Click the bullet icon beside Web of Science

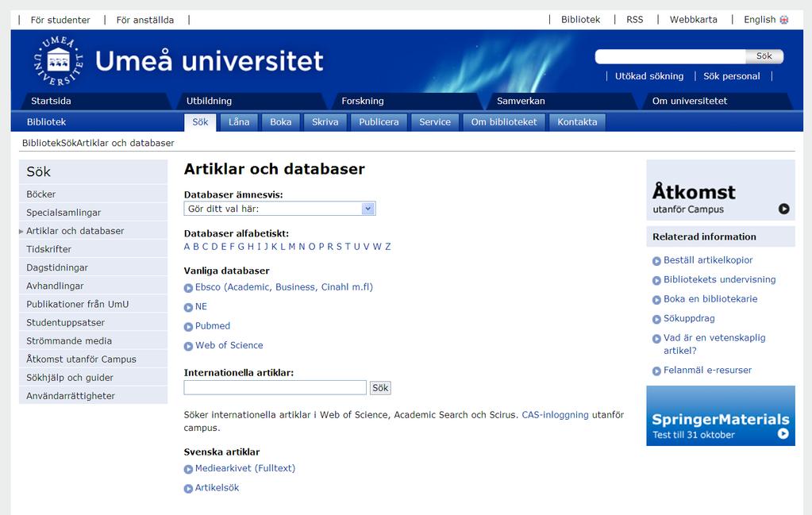pos(188,346)
